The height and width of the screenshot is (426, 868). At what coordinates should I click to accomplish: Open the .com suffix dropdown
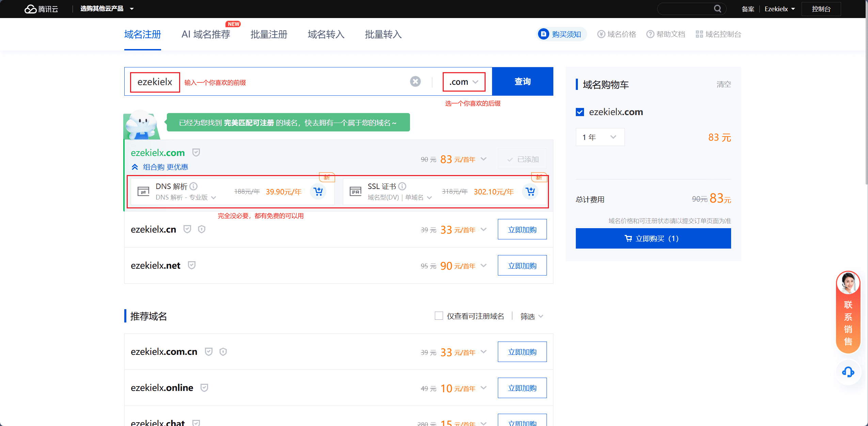tap(464, 82)
